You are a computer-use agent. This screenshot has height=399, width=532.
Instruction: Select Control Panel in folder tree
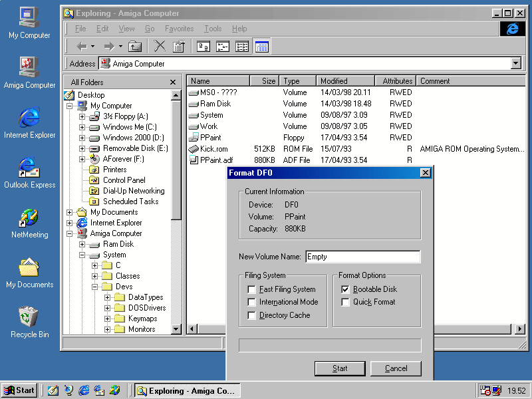(124, 180)
